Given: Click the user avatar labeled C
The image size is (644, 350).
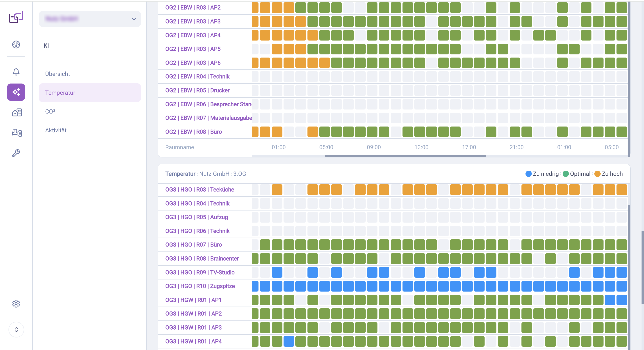Looking at the screenshot, I should 16,329.
